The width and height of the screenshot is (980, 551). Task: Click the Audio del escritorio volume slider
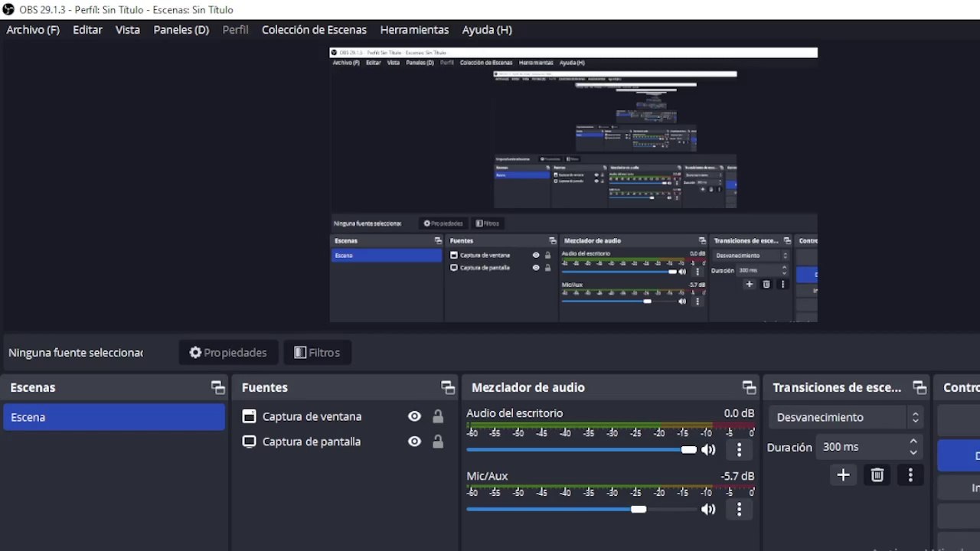(x=582, y=449)
